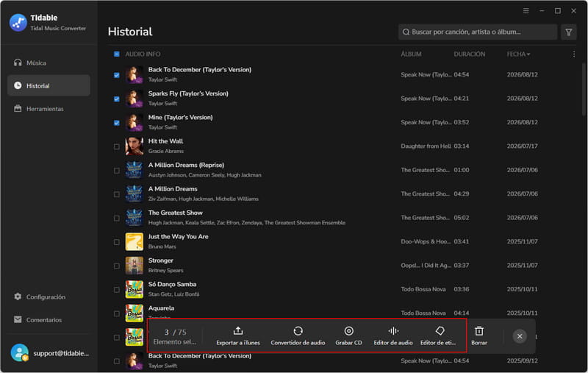Click The Greatest Show album thumbnail
The width and height of the screenshot is (588, 373).
click(135, 218)
